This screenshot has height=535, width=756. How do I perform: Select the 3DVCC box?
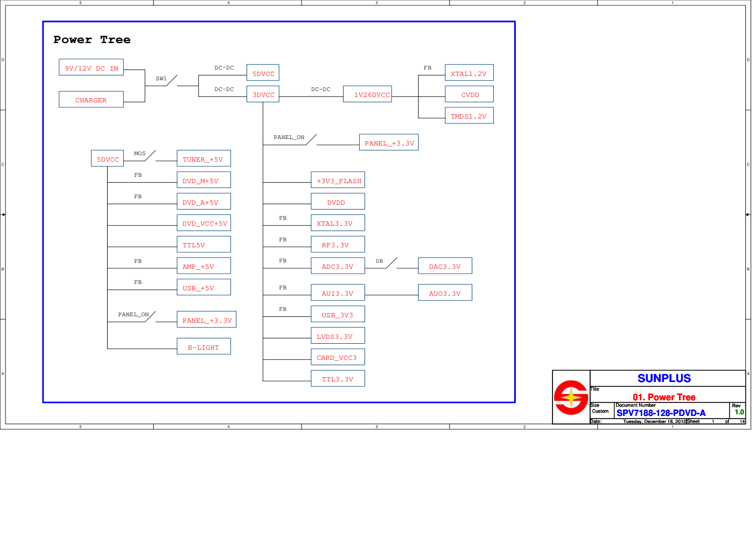[263, 94]
